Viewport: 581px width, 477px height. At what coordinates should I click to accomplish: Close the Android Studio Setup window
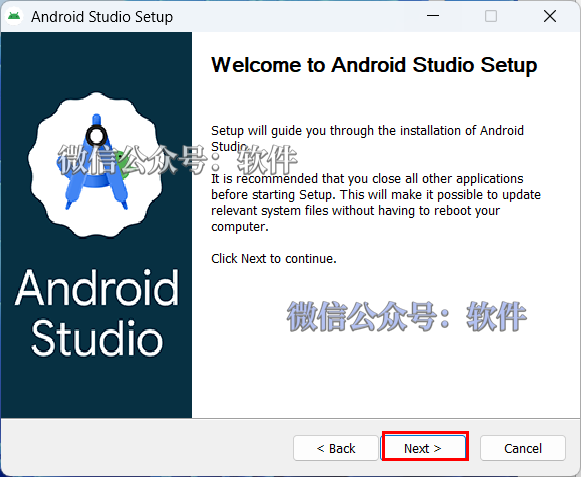[x=550, y=16]
